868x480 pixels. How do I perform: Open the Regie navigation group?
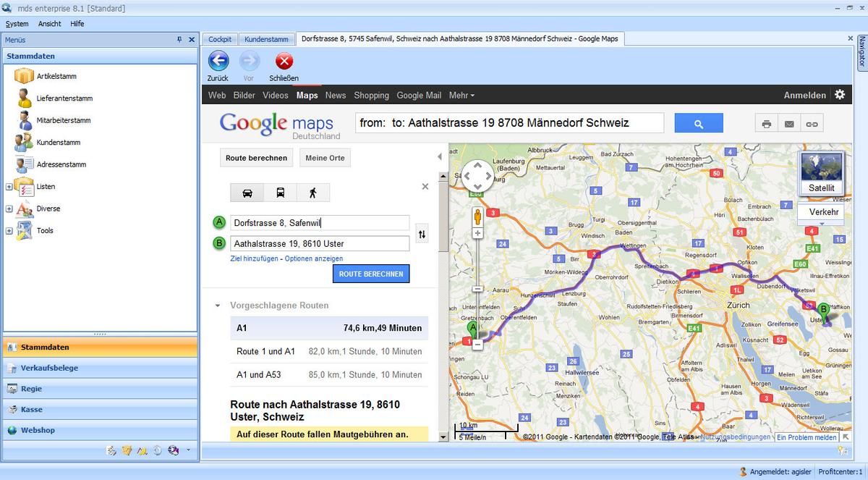(100, 389)
